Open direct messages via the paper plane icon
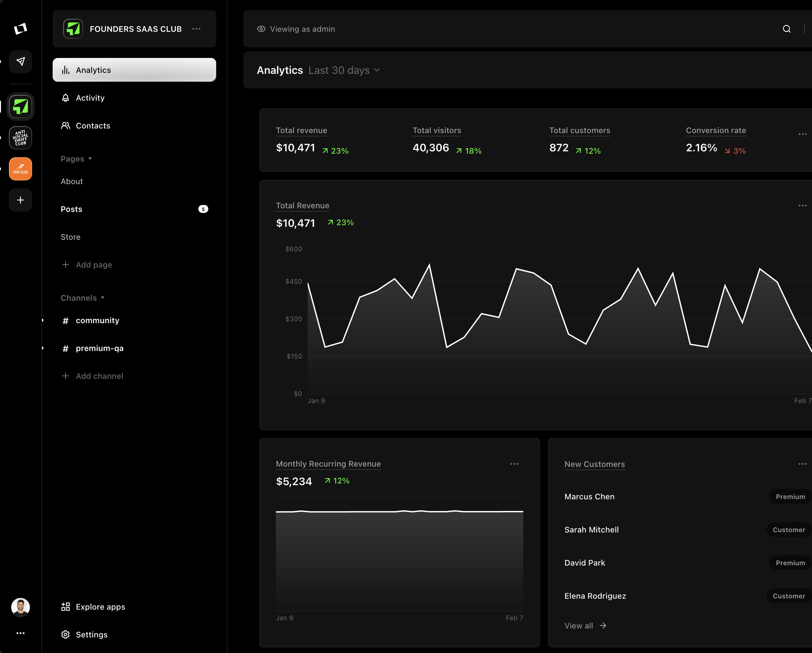Screen dimensions: 812x653 (x=21, y=61)
